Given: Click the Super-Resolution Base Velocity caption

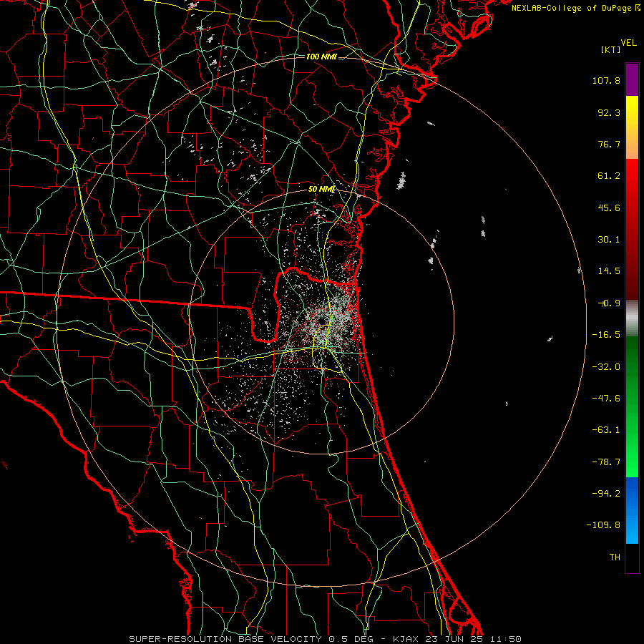Looking at the screenshot, I should click(x=326, y=639).
